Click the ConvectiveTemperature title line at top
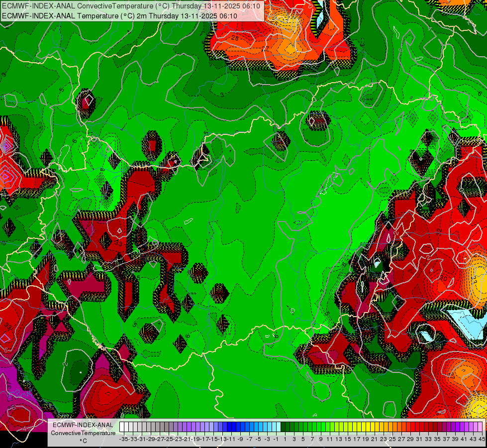Viewport: 487px width, 448px height. [x=131, y=6]
